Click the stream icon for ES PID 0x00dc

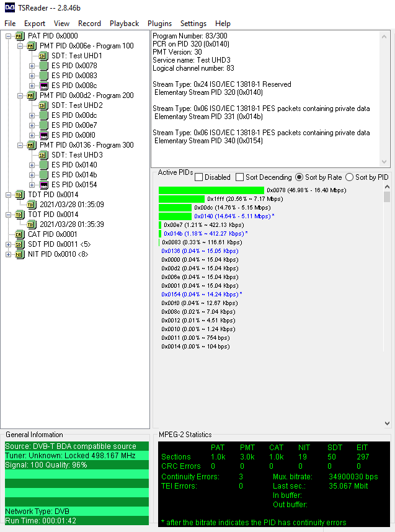coord(43,115)
